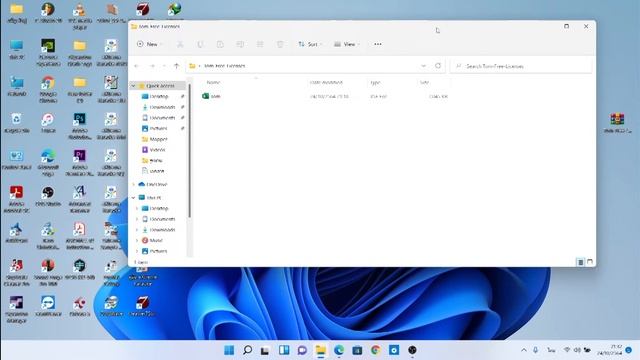Expand the OneDrive tree node

(x=133, y=184)
